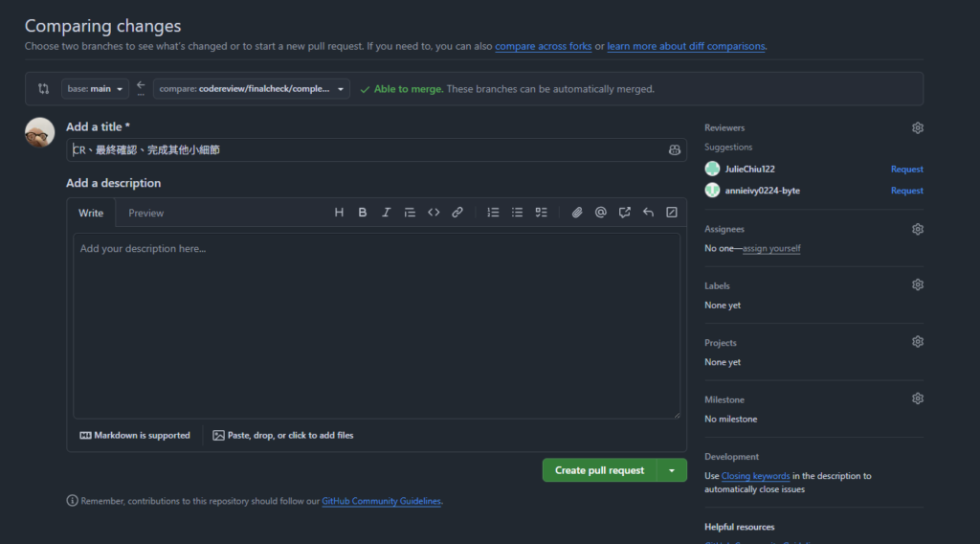The width and height of the screenshot is (980, 544).
Task: Select the Write tab
Action: [91, 214]
